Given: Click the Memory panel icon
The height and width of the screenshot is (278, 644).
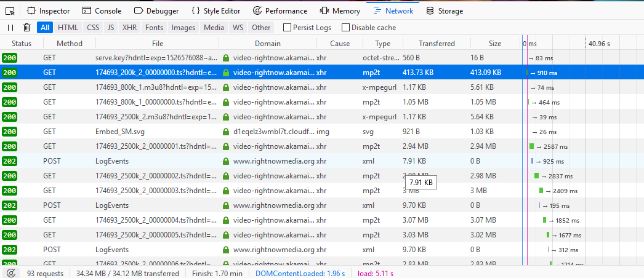Looking at the screenshot, I should coord(324,10).
